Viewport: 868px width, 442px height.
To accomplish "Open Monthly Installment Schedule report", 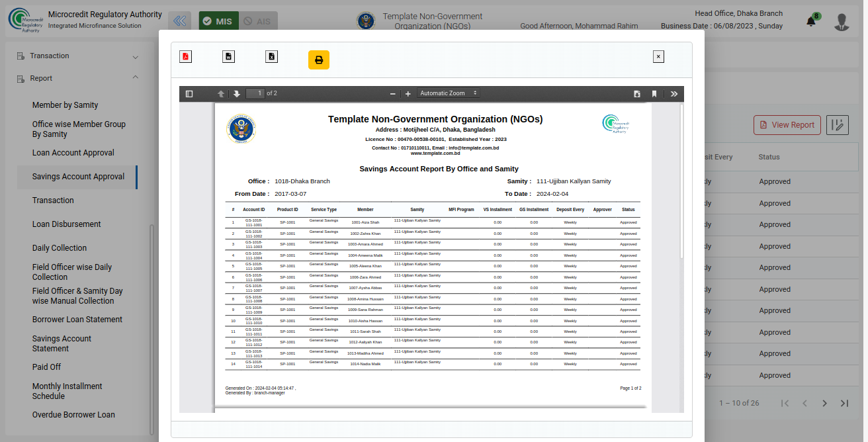I will coord(67,391).
